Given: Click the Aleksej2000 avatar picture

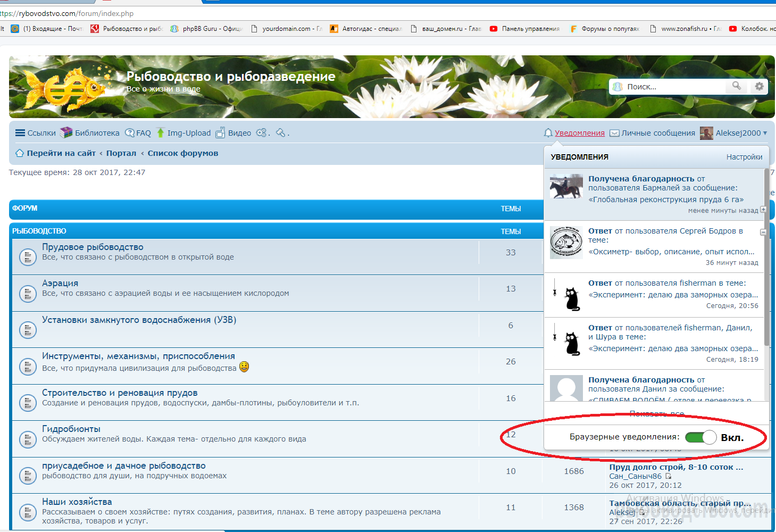Looking at the screenshot, I should click(706, 133).
